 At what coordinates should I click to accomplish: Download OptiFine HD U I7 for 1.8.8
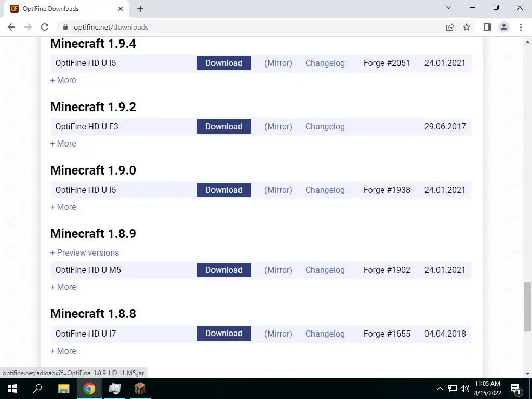pos(224,334)
